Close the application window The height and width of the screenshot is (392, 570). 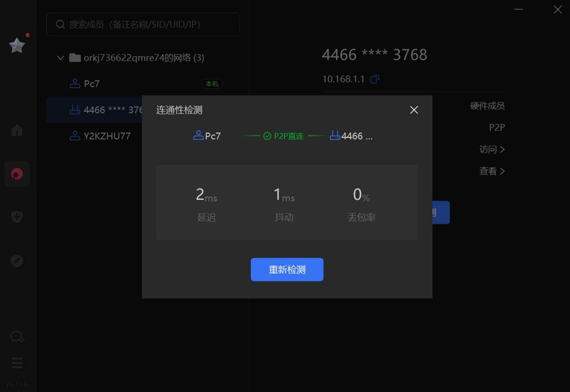tap(557, 9)
